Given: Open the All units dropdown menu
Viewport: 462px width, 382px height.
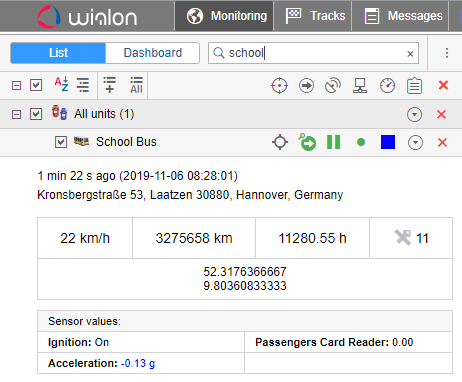Looking at the screenshot, I should point(414,115).
